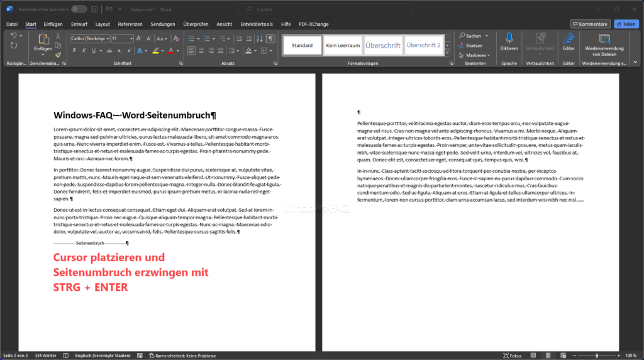The width and height of the screenshot is (644, 360).
Task: Expand the styles gallery more arrow
Action: tap(447, 53)
